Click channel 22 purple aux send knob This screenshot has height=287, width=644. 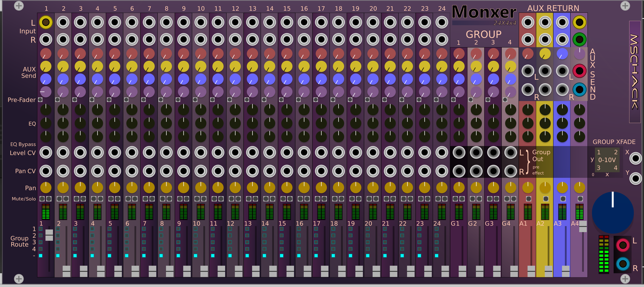click(407, 92)
